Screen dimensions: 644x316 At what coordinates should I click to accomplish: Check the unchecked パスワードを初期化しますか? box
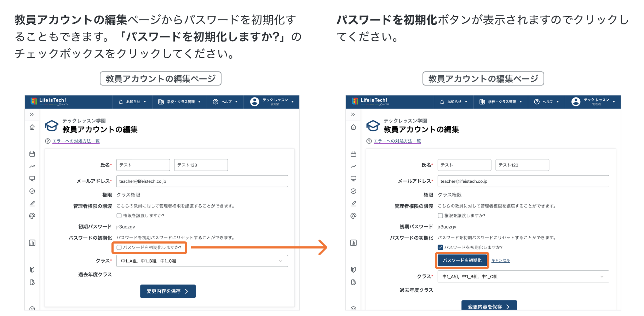119,247
